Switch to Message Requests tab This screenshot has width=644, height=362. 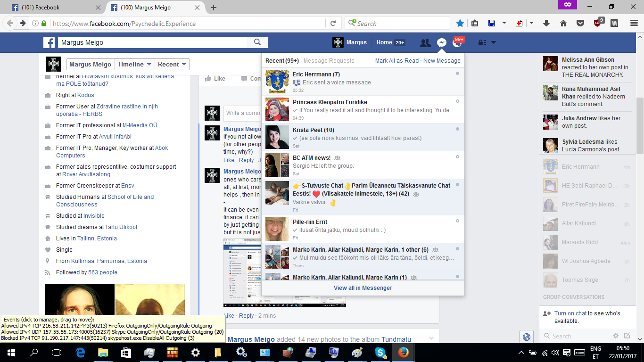click(329, 61)
